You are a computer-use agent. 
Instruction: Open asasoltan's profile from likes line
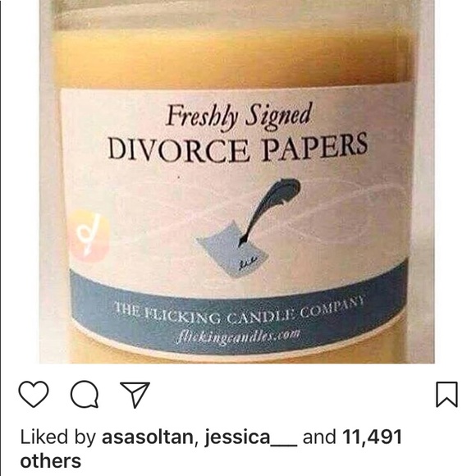[148, 437]
